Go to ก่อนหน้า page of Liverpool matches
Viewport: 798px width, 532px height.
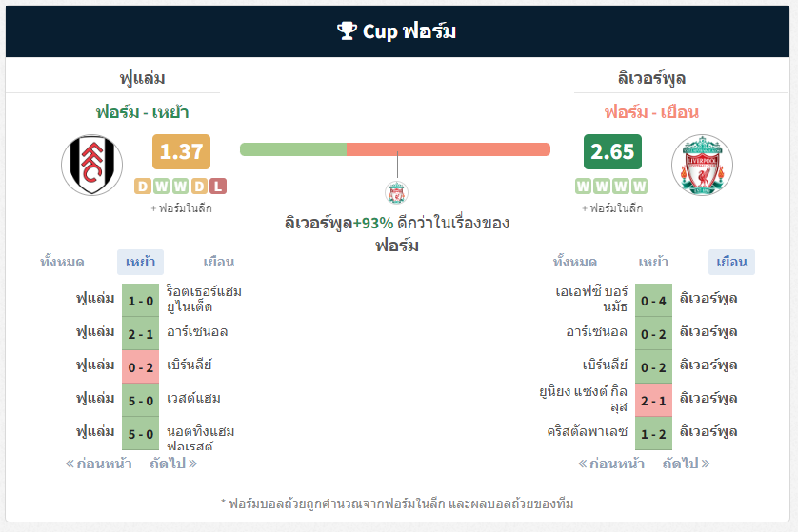[x=611, y=463]
